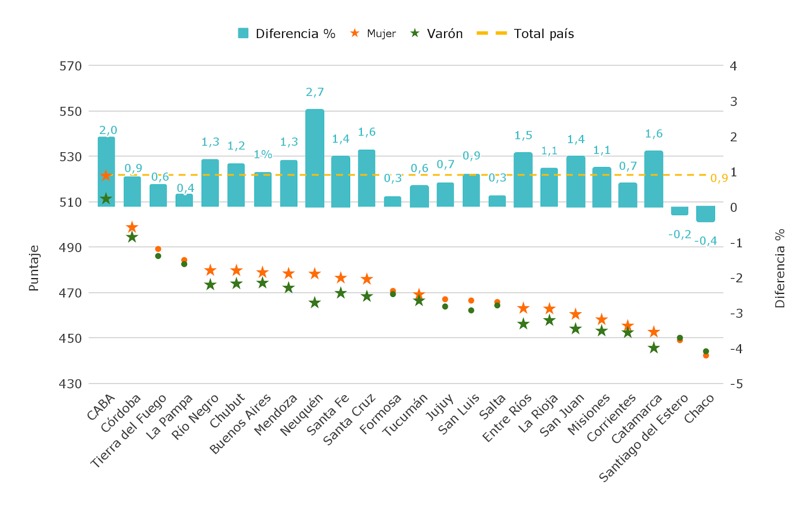Toggle the Total país legend entry

[x=525, y=33]
